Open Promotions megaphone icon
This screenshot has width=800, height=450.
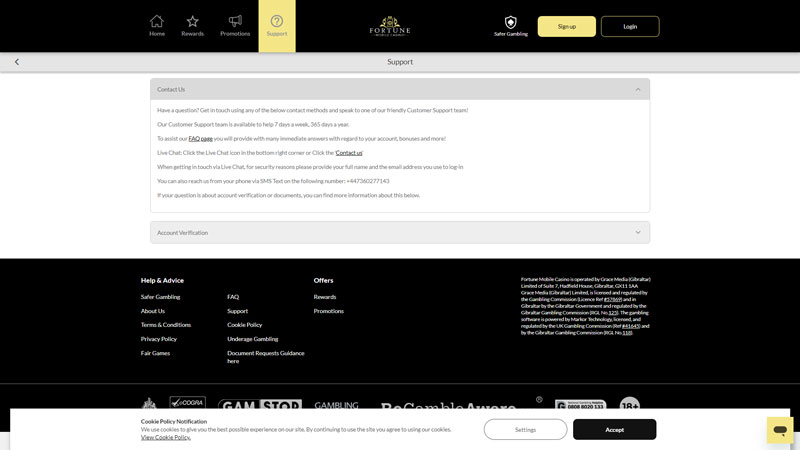tap(235, 26)
